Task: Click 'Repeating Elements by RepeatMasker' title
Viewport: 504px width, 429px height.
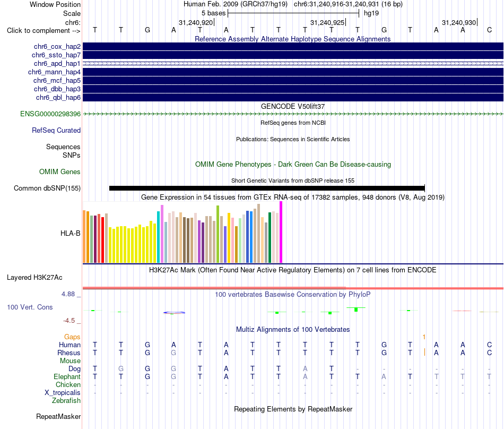Action: tap(293, 409)
